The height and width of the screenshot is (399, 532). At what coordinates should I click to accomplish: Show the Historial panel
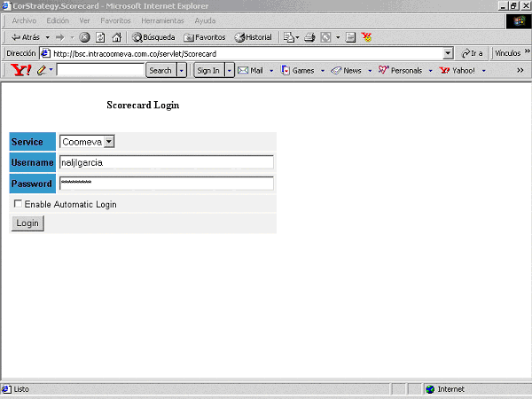point(253,37)
